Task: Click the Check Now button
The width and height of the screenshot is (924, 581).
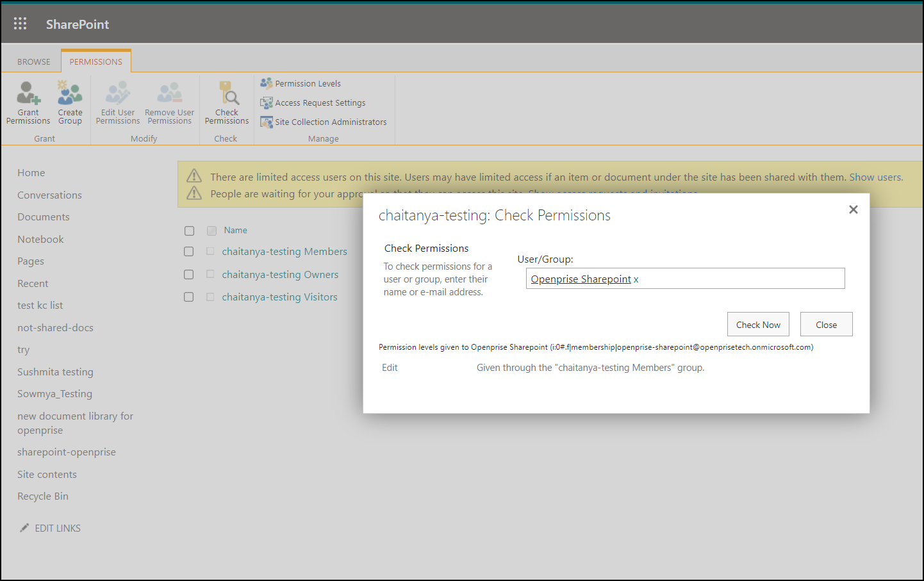Action: tap(758, 324)
